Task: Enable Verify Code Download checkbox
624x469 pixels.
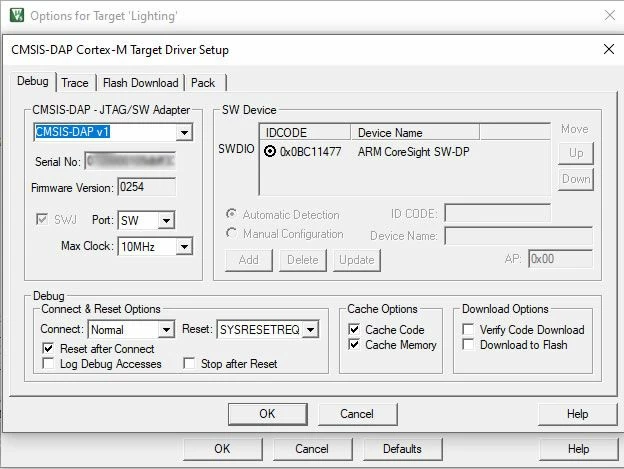Action: click(468, 329)
